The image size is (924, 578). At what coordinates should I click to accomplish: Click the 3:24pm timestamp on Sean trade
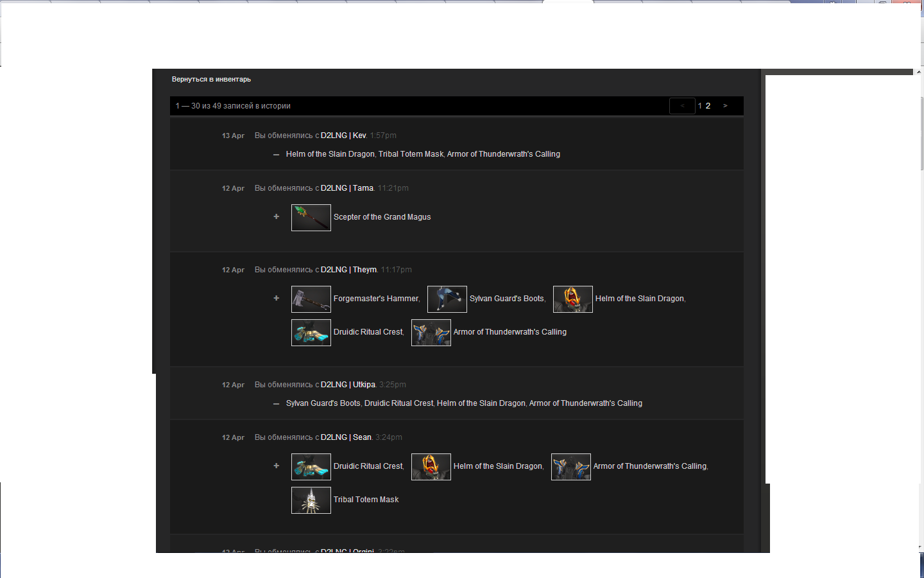[389, 437]
